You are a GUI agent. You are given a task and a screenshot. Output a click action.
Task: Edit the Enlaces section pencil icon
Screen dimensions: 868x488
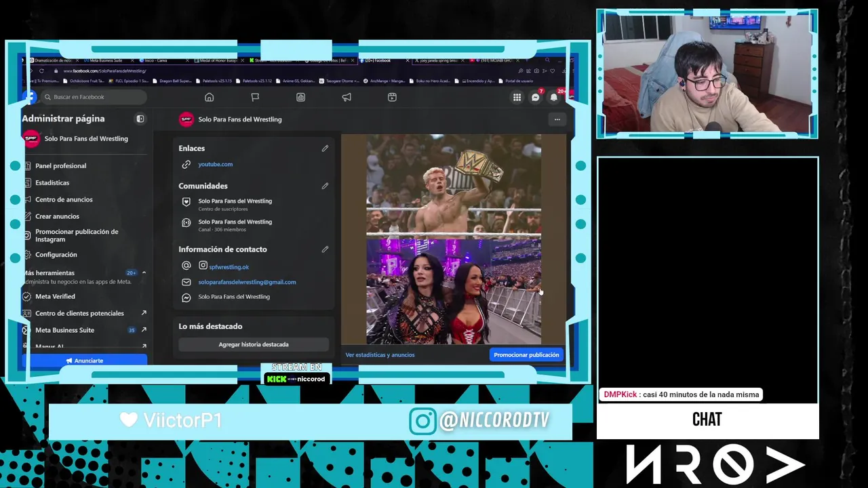point(325,148)
